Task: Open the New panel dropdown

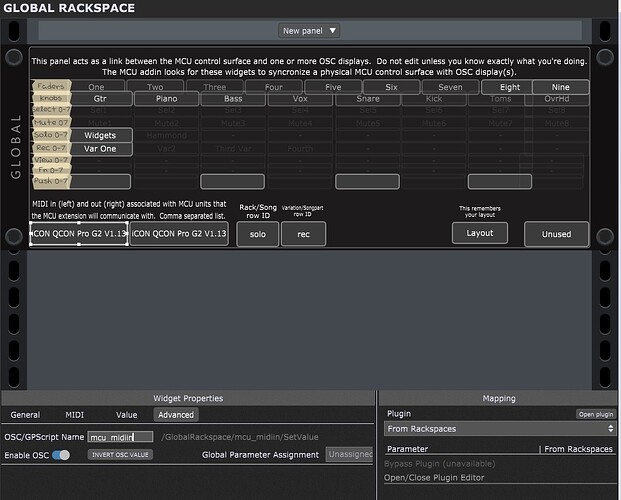Action: click(x=309, y=31)
